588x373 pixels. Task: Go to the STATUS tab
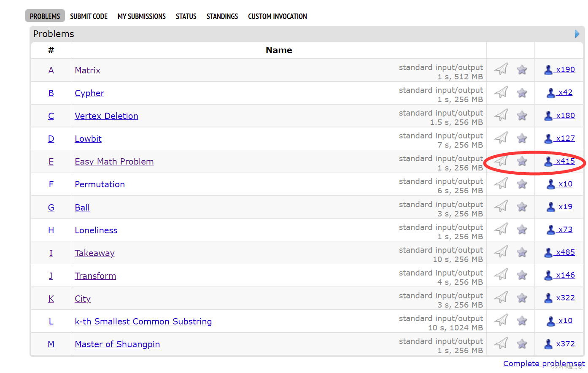(x=186, y=16)
